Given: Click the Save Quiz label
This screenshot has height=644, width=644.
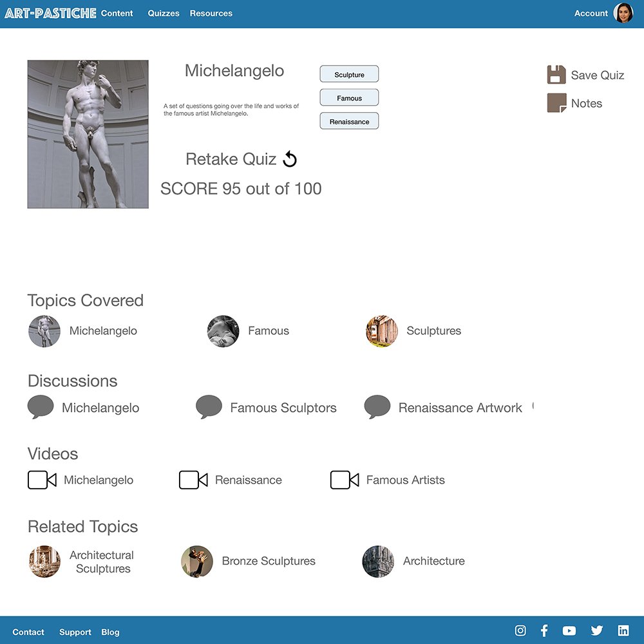Looking at the screenshot, I should tap(597, 75).
